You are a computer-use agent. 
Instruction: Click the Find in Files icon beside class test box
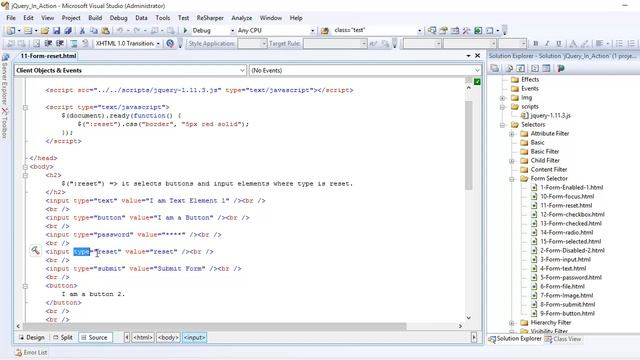point(325,31)
